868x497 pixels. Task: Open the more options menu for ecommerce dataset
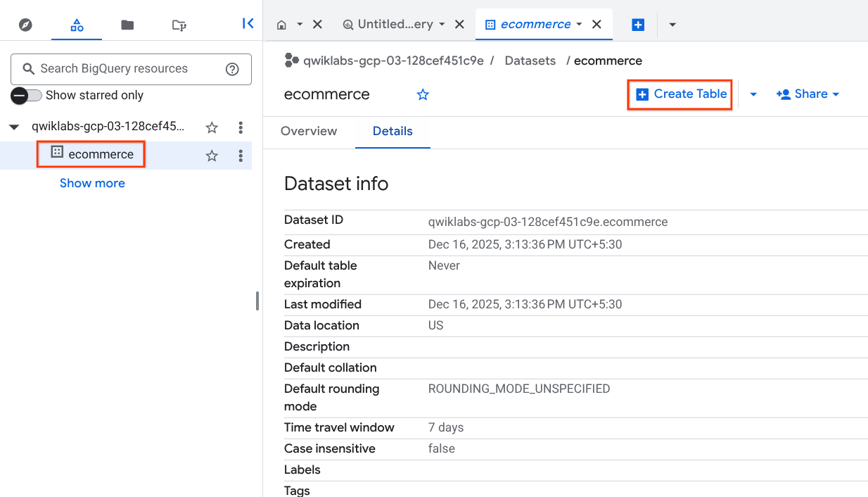(x=241, y=156)
